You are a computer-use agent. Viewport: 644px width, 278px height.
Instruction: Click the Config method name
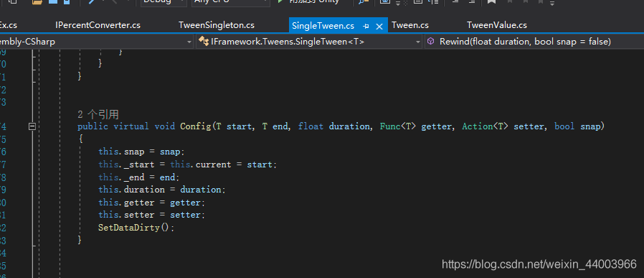[x=196, y=126]
